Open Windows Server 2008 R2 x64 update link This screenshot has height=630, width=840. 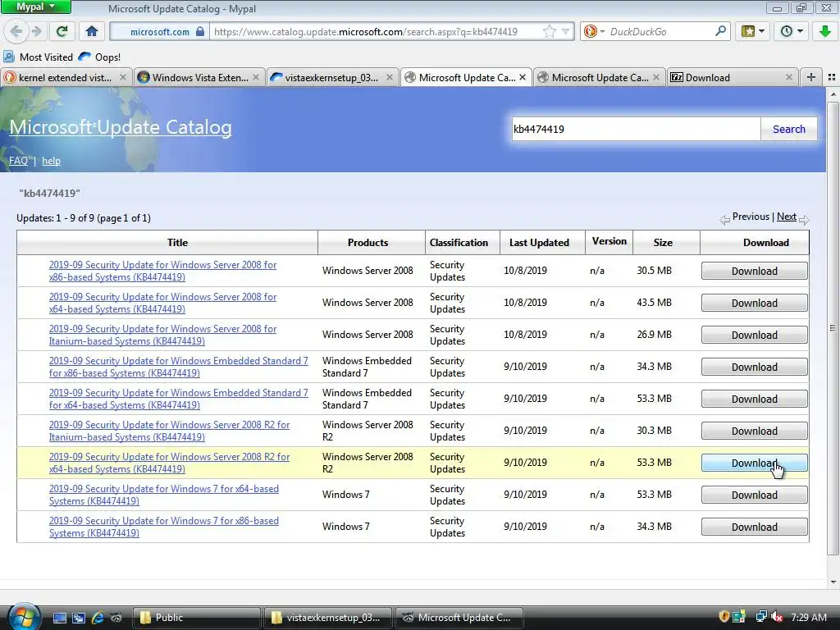coord(169,463)
